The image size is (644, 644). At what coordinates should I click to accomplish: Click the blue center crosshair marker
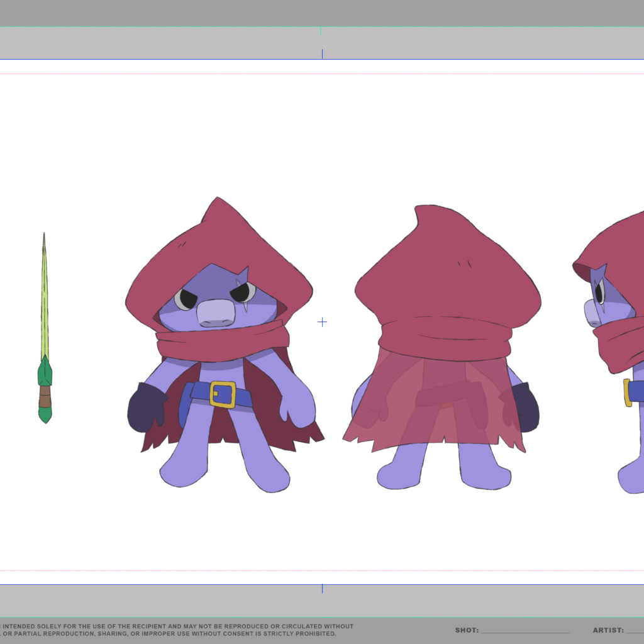(x=322, y=322)
